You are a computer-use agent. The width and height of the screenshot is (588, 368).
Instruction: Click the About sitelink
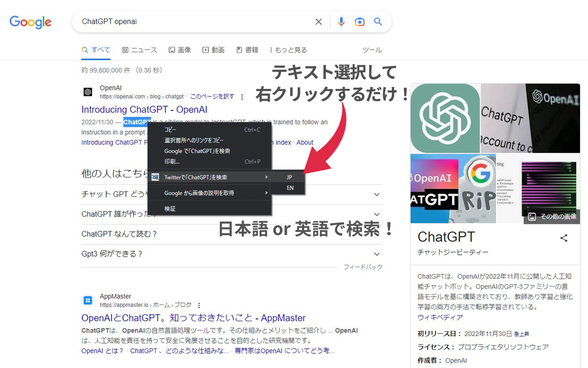pos(305,143)
